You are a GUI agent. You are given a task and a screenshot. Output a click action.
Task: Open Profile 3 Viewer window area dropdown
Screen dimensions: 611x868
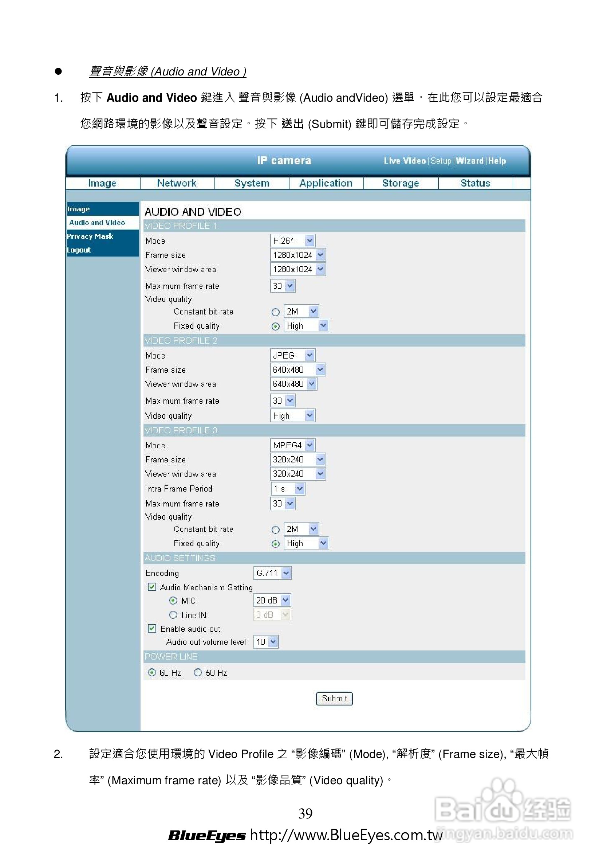[298, 474]
